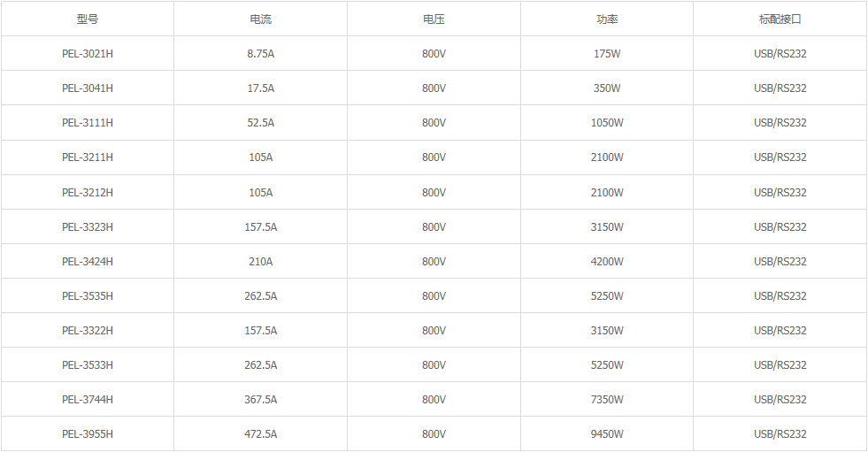
Task: Select the PEL-3424H row label
Action: 88,261
